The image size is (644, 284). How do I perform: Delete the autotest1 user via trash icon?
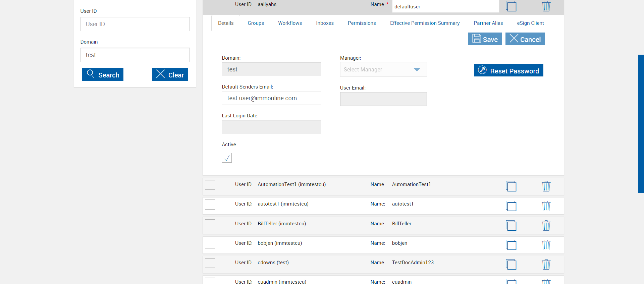[x=546, y=206]
